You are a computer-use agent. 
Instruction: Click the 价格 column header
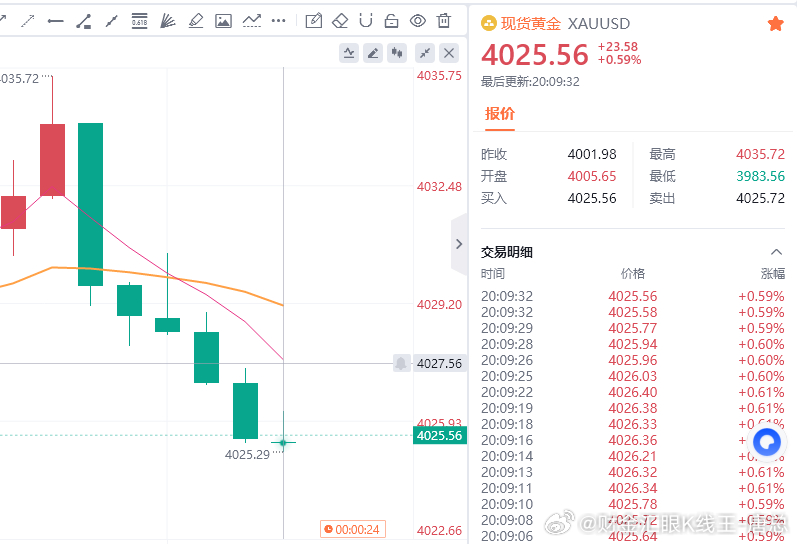pos(633,274)
